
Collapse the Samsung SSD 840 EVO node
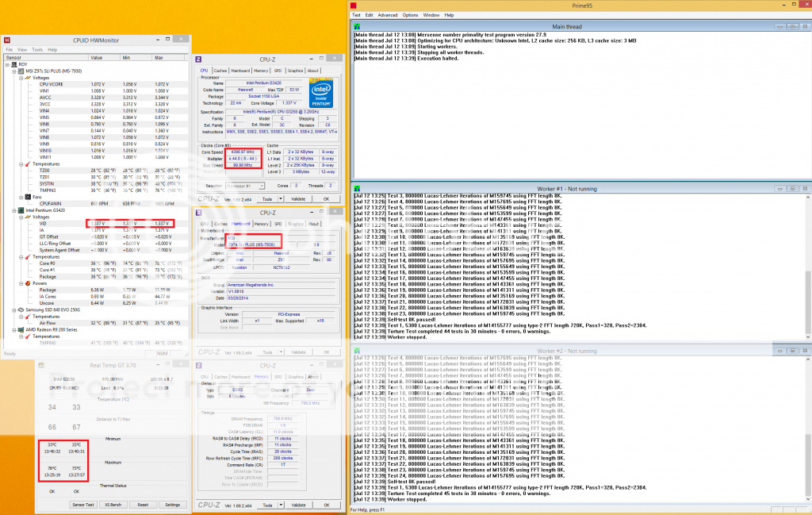[x=10, y=309]
